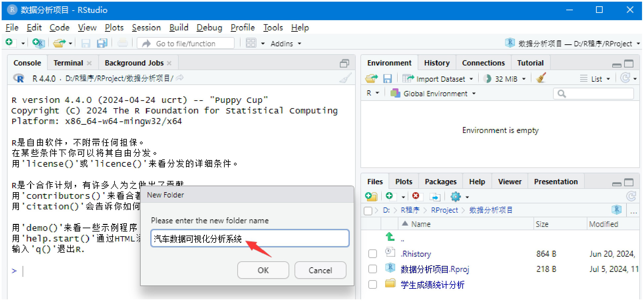Open the Global Environment dropdown
This screenshot has width=644, height=301.
pyautogui.click(x=433, y=94)
